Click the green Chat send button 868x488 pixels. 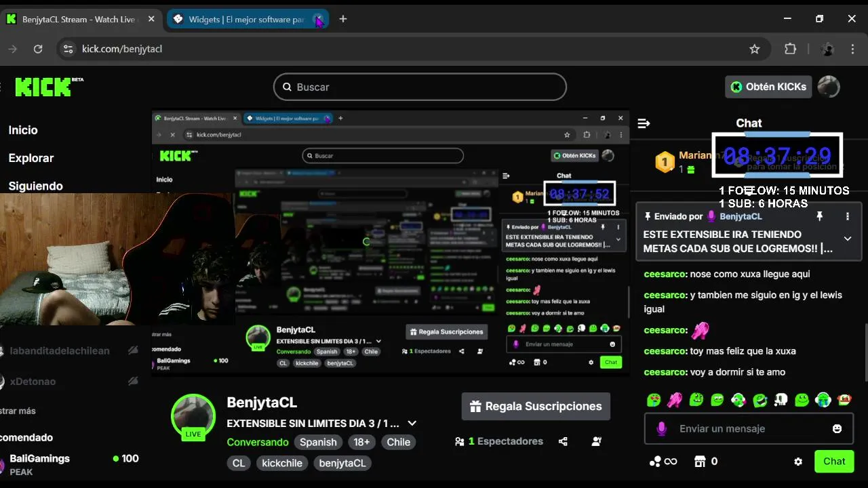pos(834,462)
